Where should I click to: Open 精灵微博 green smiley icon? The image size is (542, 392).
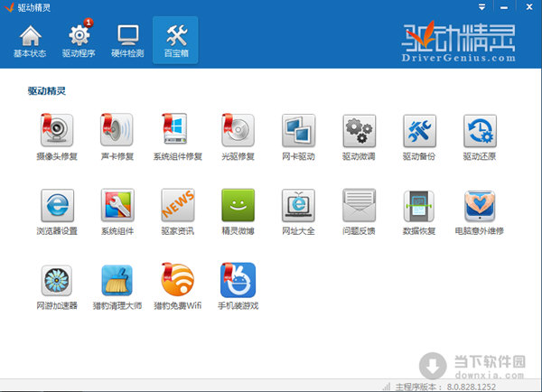[x=238, y=206]
